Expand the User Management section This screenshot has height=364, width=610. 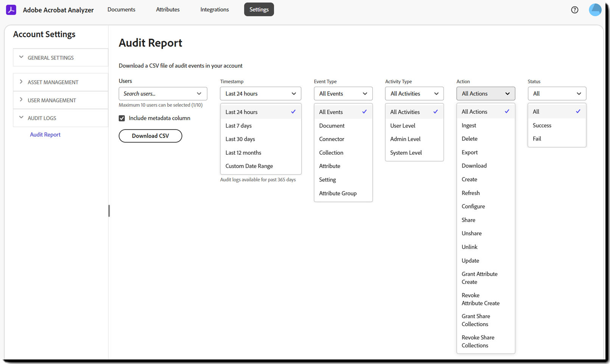51,100
